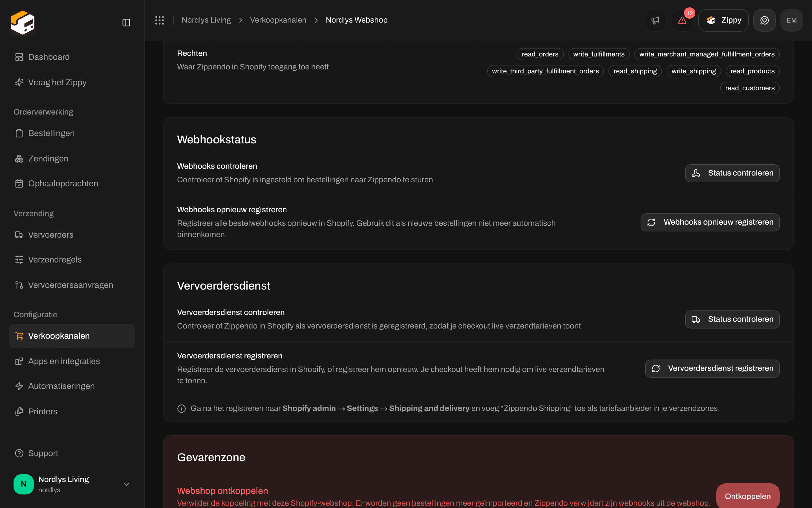This screenshot has width=812, height=508.
Task: Collapse the sidebar panel toggle
Action: 126,23
